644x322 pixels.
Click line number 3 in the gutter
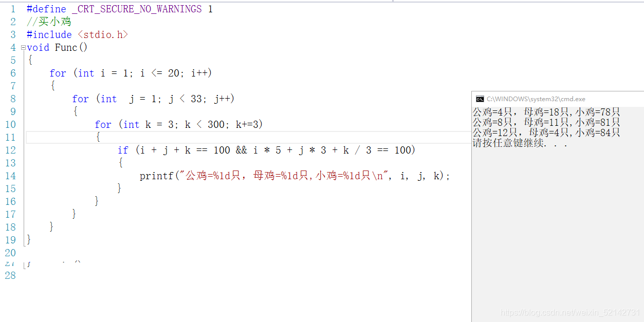click(13, 35)
